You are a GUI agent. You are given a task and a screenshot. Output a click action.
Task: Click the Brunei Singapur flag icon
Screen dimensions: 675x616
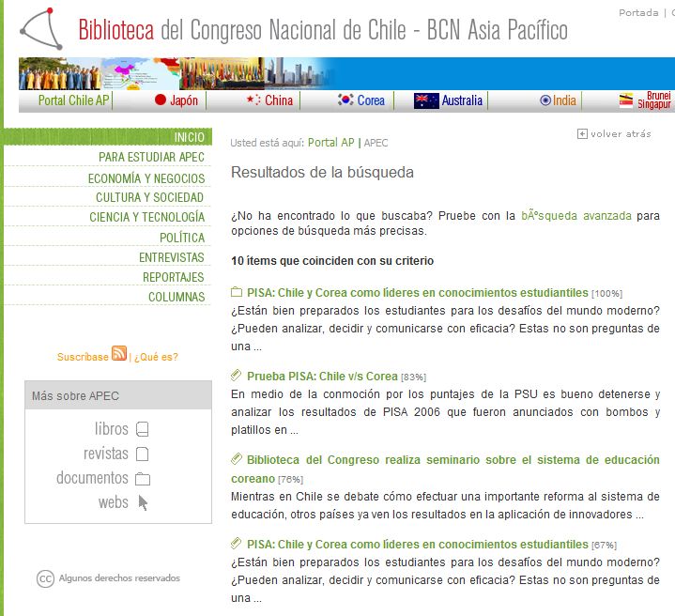tap(626, 100)
